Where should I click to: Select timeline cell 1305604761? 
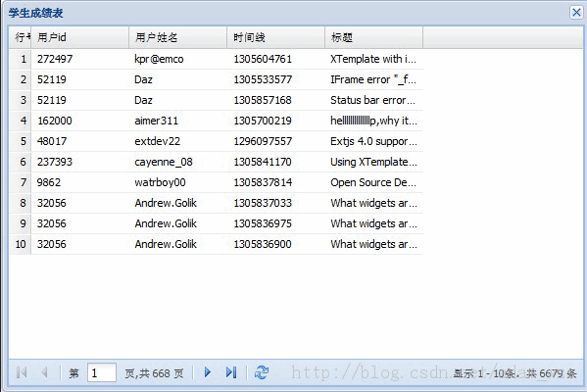[276, 59]
